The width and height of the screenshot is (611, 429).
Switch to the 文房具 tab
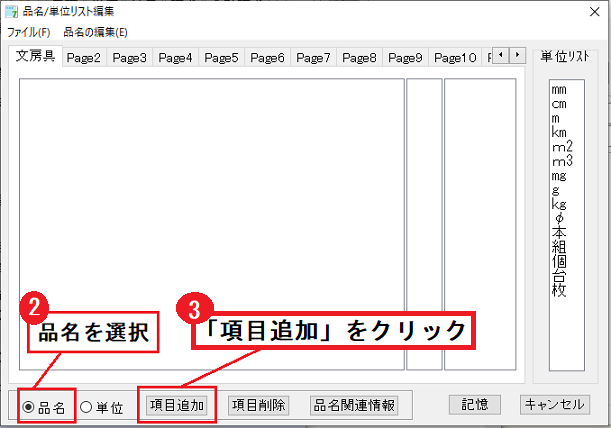pyautogui.click(x=35, y=57)
